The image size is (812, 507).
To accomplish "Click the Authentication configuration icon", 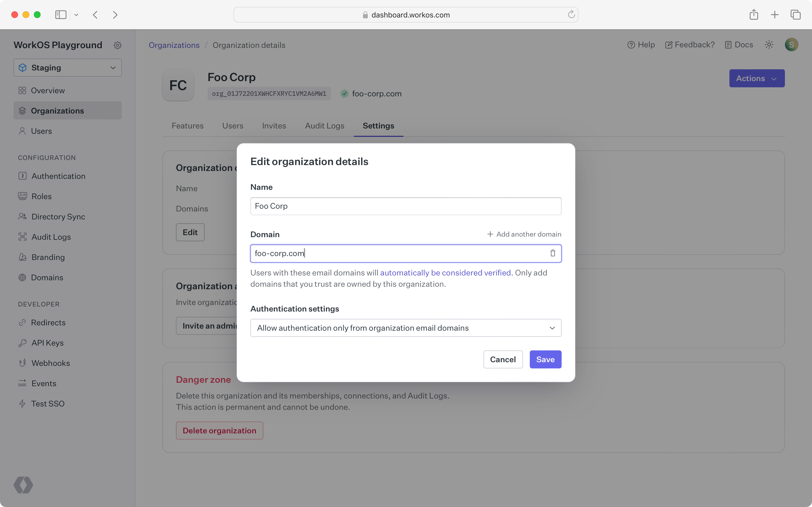I will (22, 176).
